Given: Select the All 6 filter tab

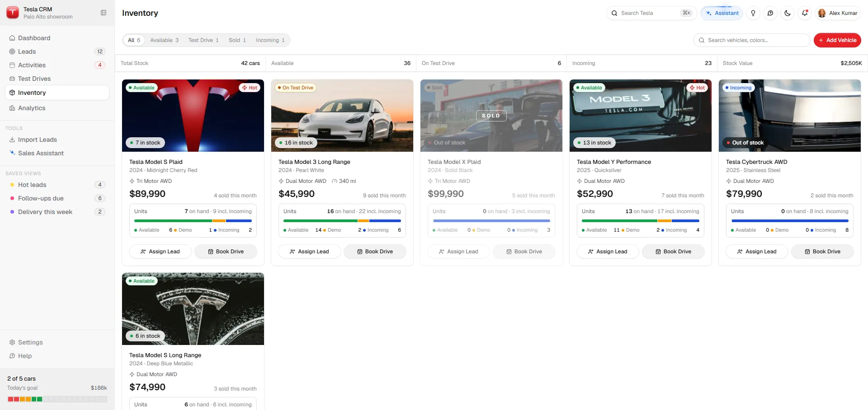Looking at the screenshot, I should click(134, 40).
